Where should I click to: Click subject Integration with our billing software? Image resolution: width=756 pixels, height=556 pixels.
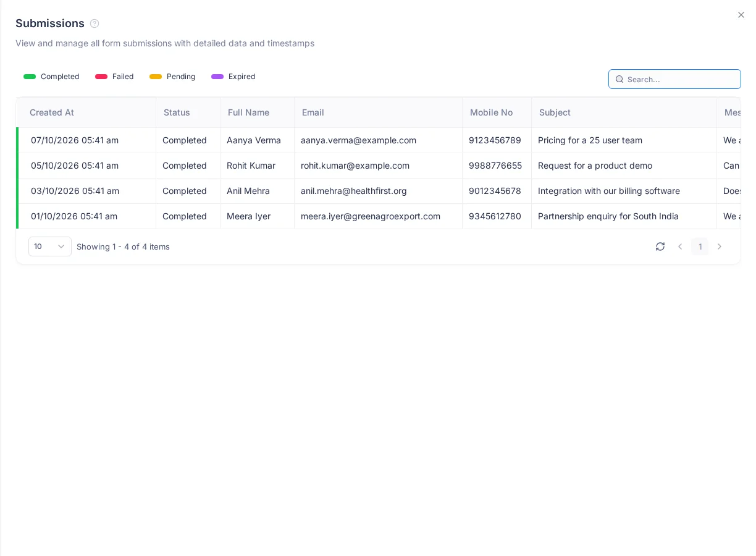point(609,191)
